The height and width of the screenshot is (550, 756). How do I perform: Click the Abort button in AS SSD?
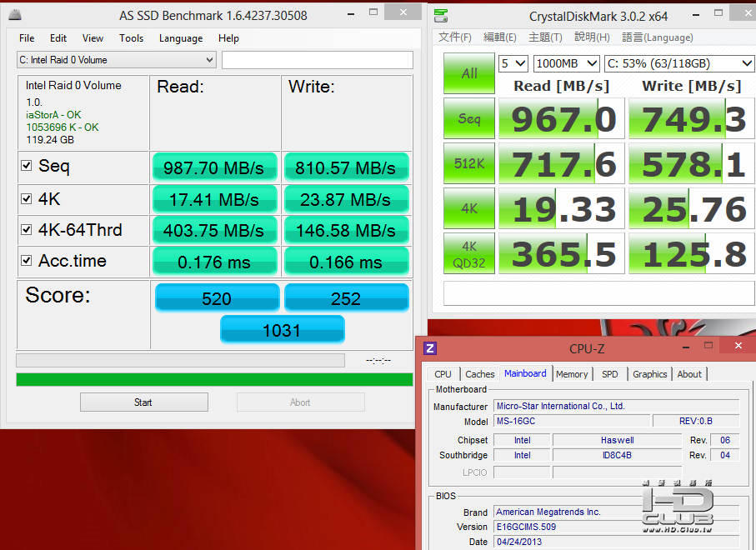click(x=300, y=402)
